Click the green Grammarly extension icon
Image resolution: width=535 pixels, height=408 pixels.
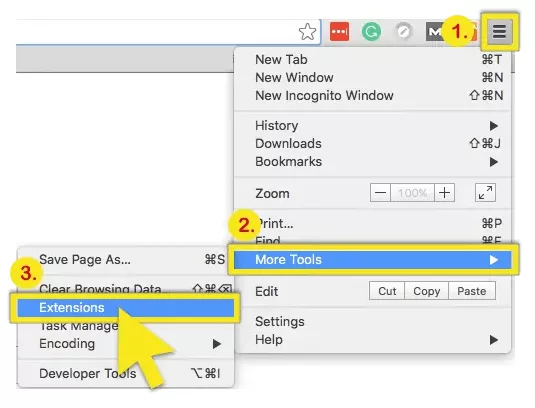[371, 32]
